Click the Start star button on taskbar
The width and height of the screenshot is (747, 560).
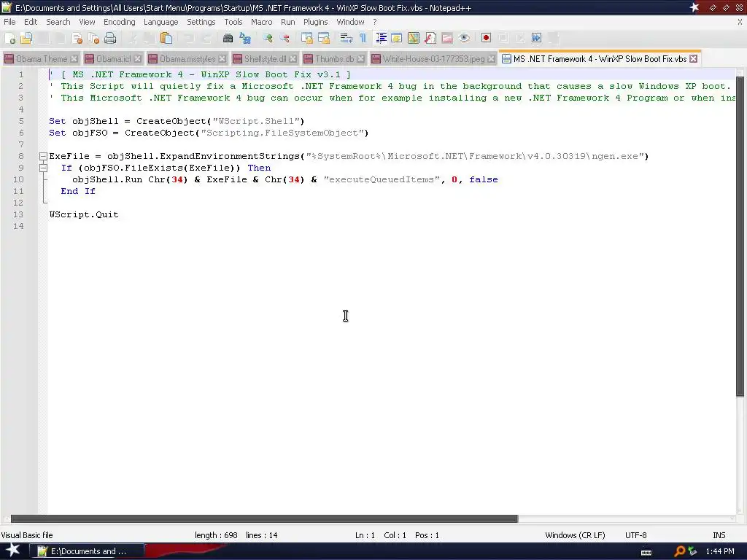12,551
